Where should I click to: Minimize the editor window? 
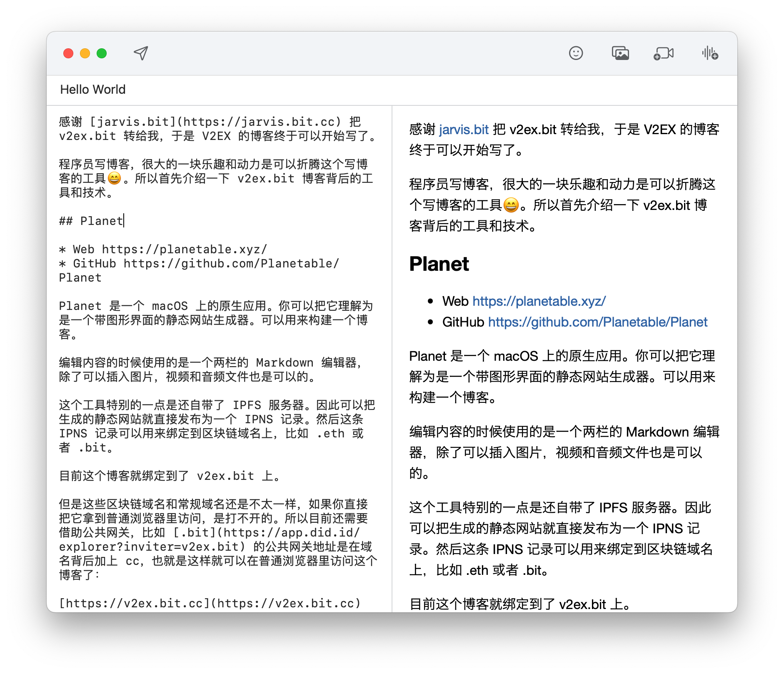85,53
